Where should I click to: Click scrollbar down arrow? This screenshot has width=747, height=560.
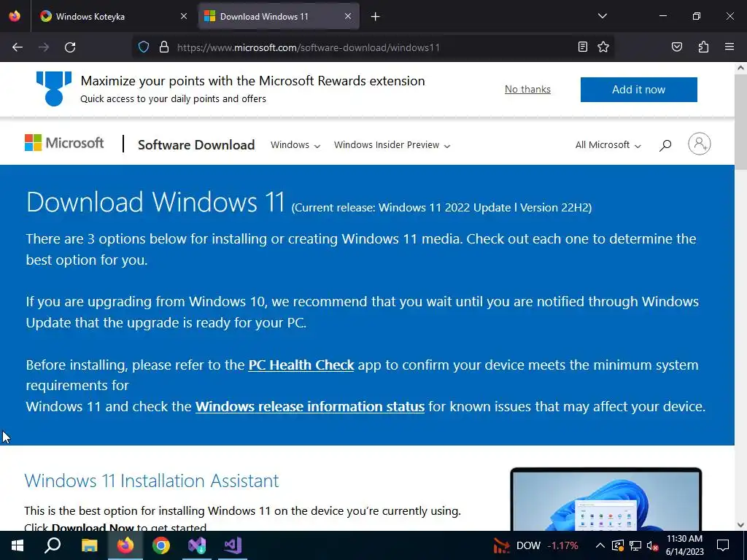point(740,525)
